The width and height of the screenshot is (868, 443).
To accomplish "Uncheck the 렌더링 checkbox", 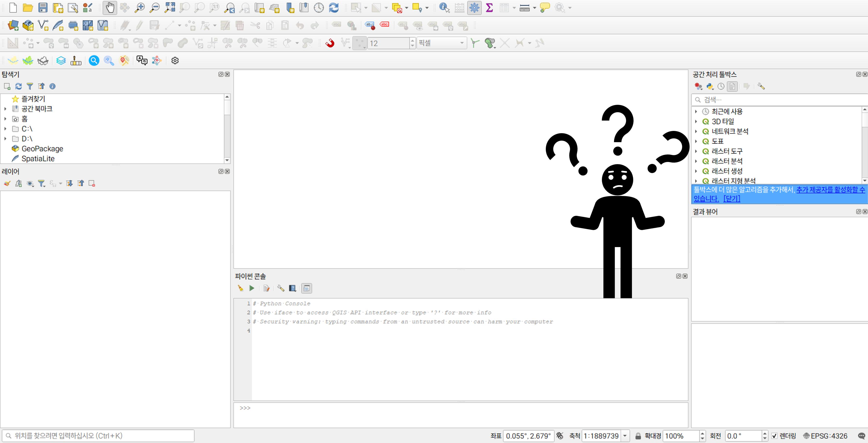I will (x=774, y=436).
